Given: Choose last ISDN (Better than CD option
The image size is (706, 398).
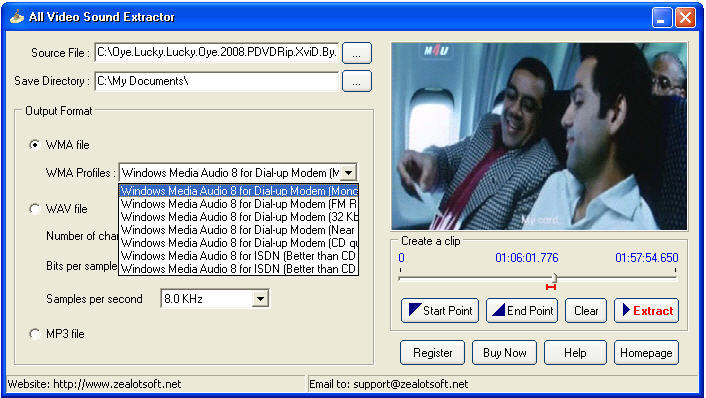Looking at the screenshot, I should coord(239,269).
